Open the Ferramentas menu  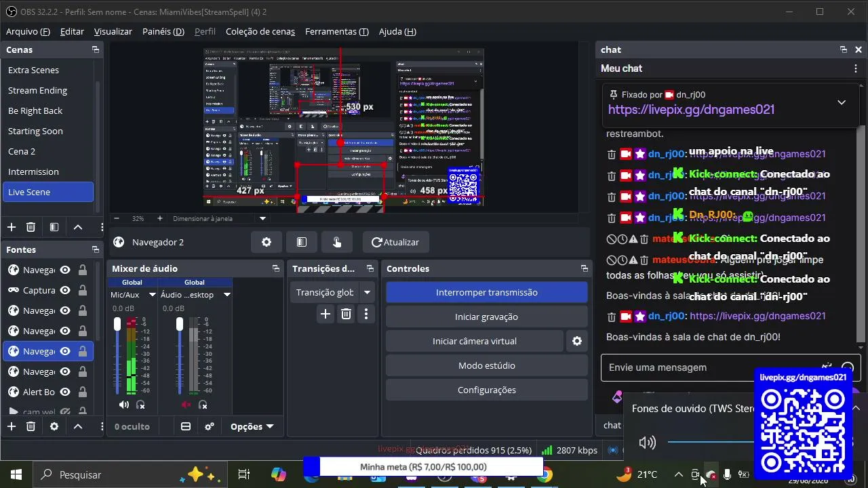[x=337, y=31]
